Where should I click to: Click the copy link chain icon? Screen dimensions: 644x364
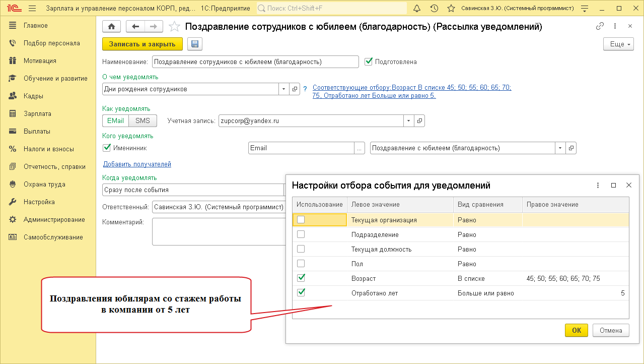tap(599, 26)
